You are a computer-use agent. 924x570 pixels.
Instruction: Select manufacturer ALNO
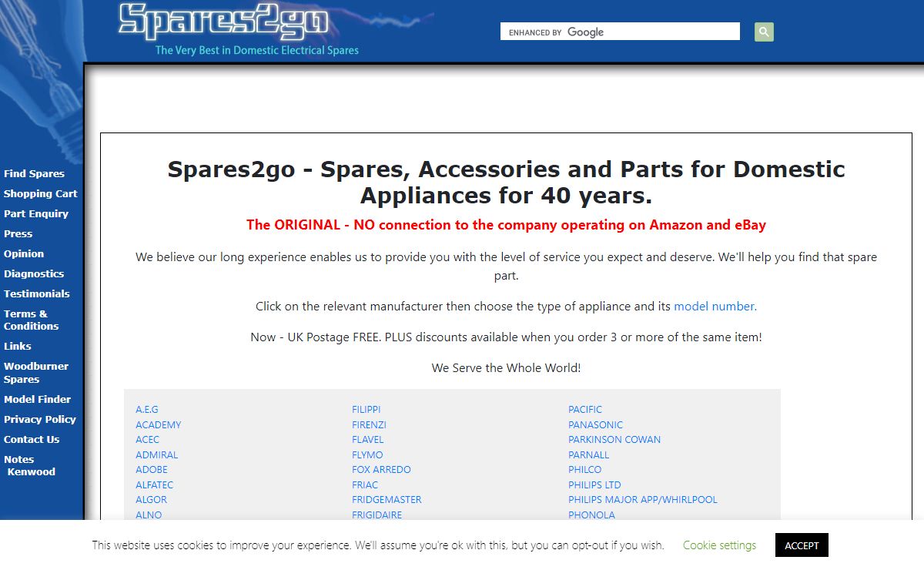[x=149, y=515]
